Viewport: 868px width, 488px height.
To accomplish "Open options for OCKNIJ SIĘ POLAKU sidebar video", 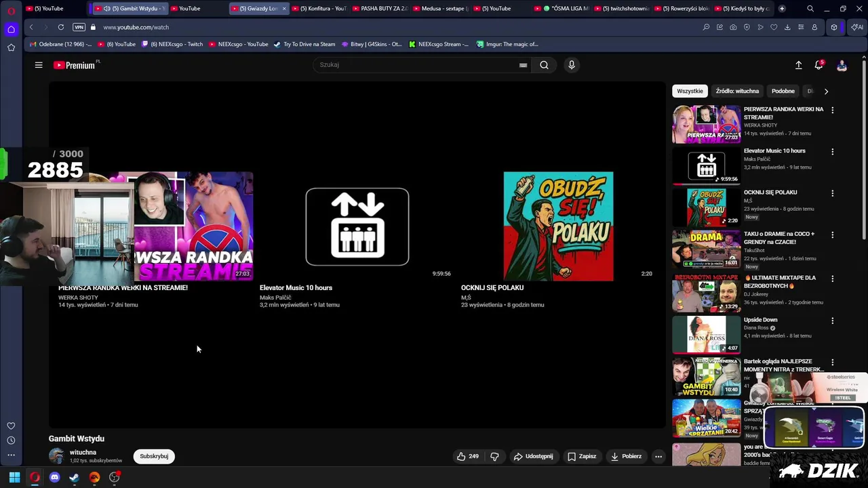I will coord(833,193).
